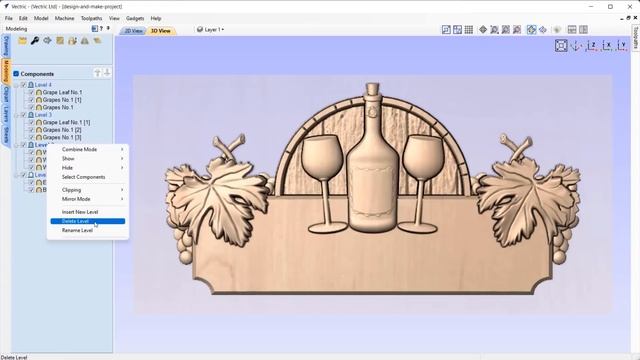
Task: Click the isometric axes view icon
Action: (576, 46)
